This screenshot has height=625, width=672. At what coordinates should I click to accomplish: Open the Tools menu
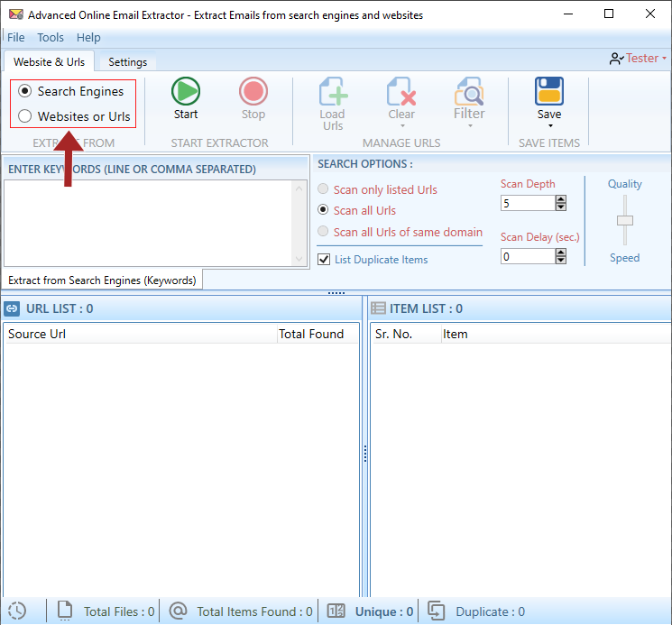click(x=51, y=38)
